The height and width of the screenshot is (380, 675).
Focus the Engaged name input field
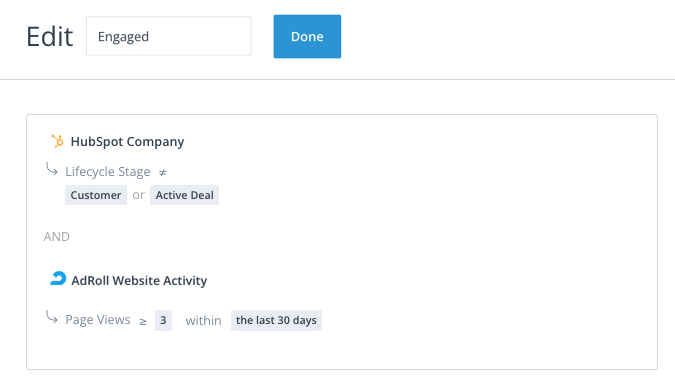(x=169, y=36)
